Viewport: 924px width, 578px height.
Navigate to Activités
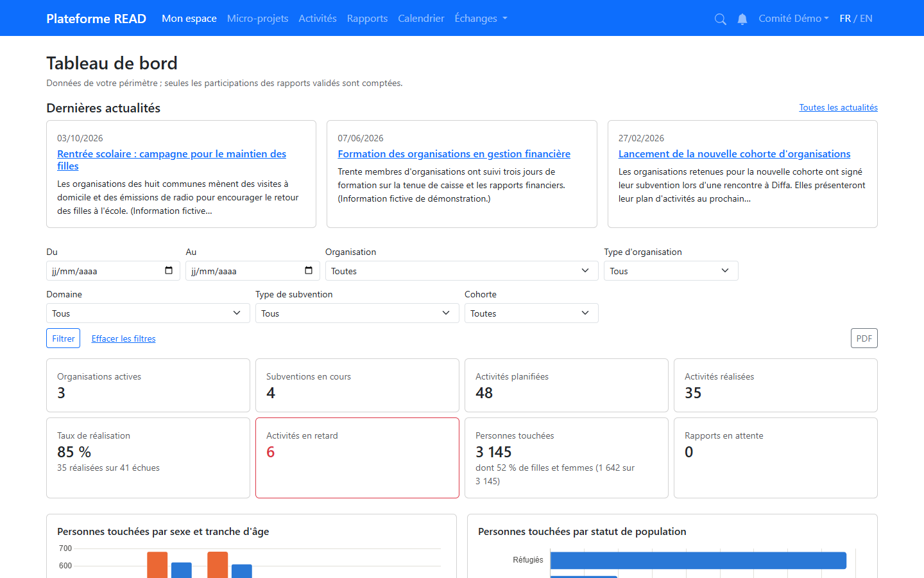click(x=318, y=19)
